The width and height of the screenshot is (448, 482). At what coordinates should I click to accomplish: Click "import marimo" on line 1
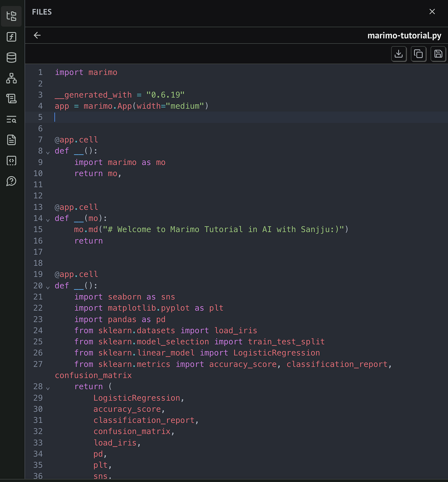[86, 73]
